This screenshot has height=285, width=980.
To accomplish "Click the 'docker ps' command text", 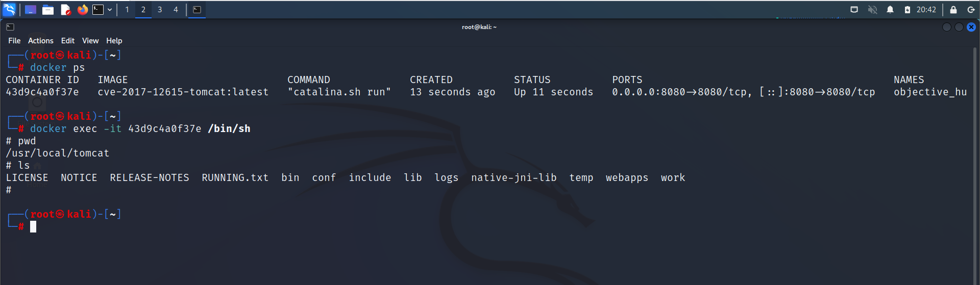I will [58, 67].
